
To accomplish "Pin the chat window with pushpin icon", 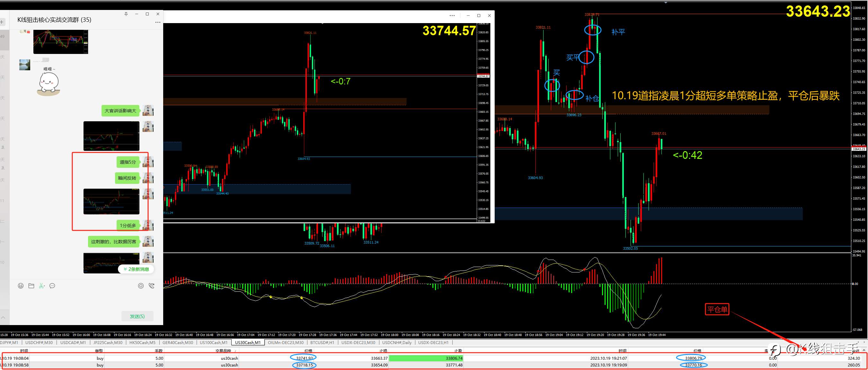I will (126, 14).
